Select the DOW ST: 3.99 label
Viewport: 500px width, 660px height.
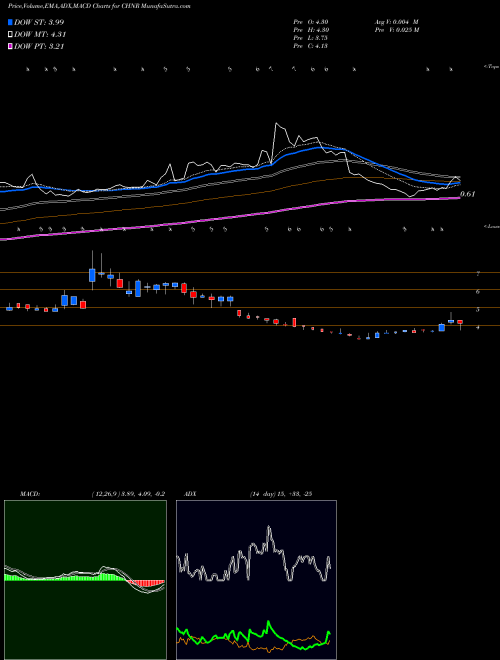39,22
